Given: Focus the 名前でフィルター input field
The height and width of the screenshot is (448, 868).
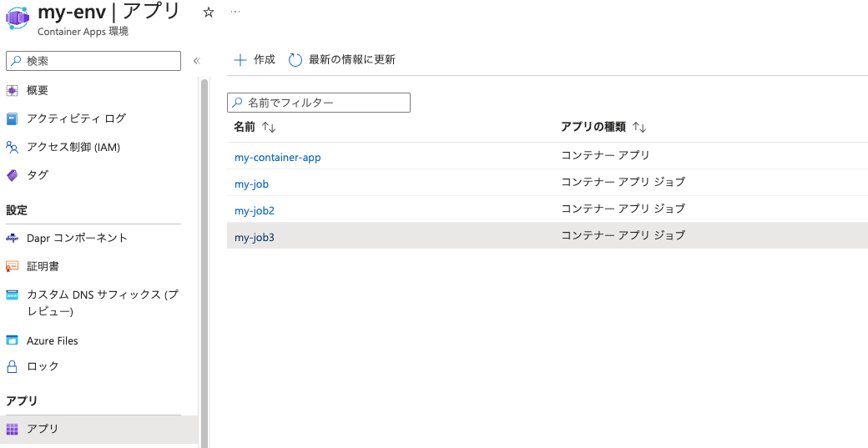Looking at the screenshot, I should coord(319,103).
